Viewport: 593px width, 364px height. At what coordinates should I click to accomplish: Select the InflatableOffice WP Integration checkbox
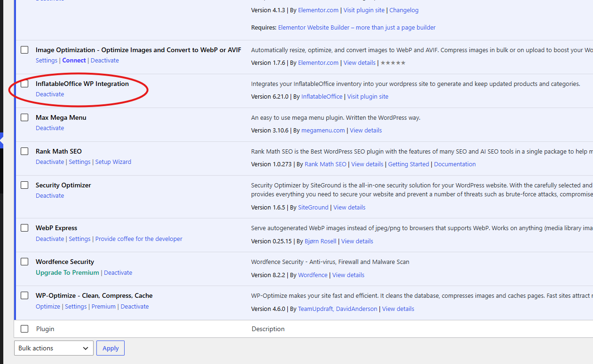point(24,84)
